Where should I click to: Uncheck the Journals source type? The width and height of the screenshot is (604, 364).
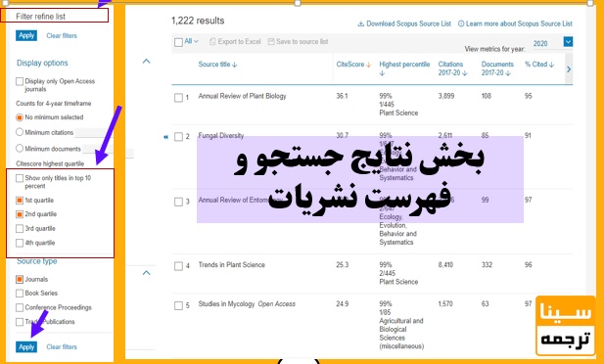[x=20, y=279]
